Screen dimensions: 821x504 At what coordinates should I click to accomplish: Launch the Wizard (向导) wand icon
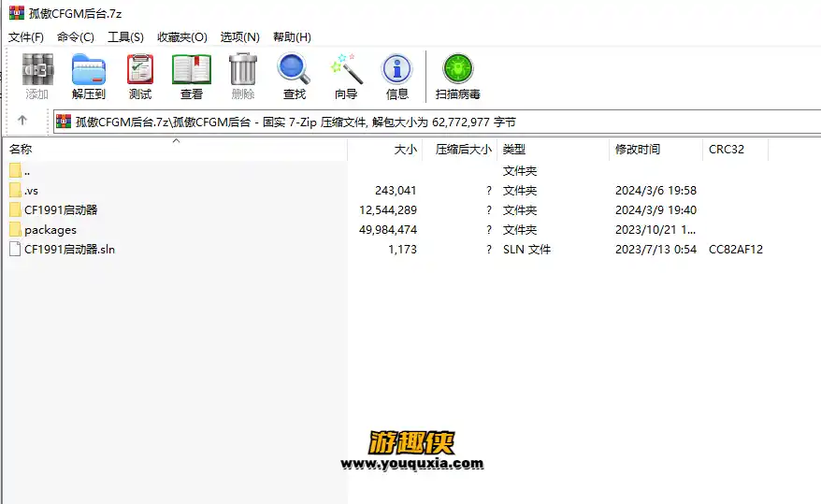346,69
